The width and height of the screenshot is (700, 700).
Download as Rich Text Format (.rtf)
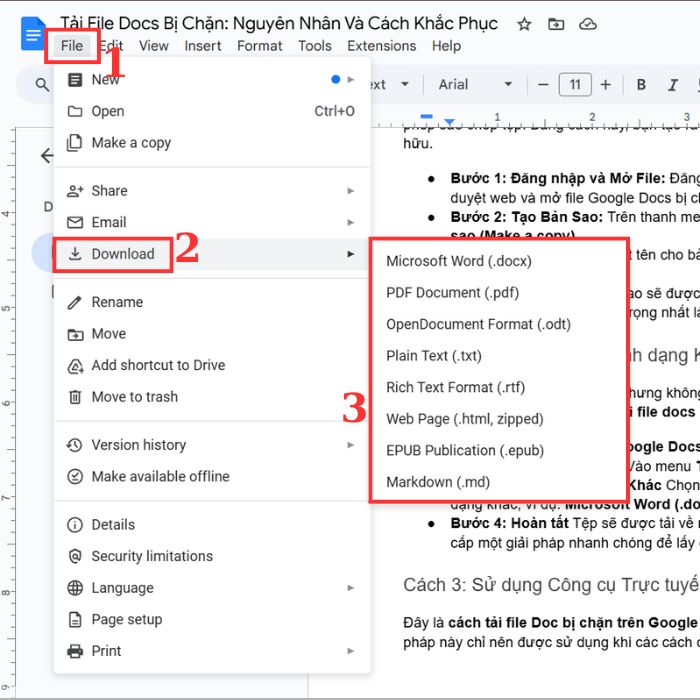(x=499, y=387)
